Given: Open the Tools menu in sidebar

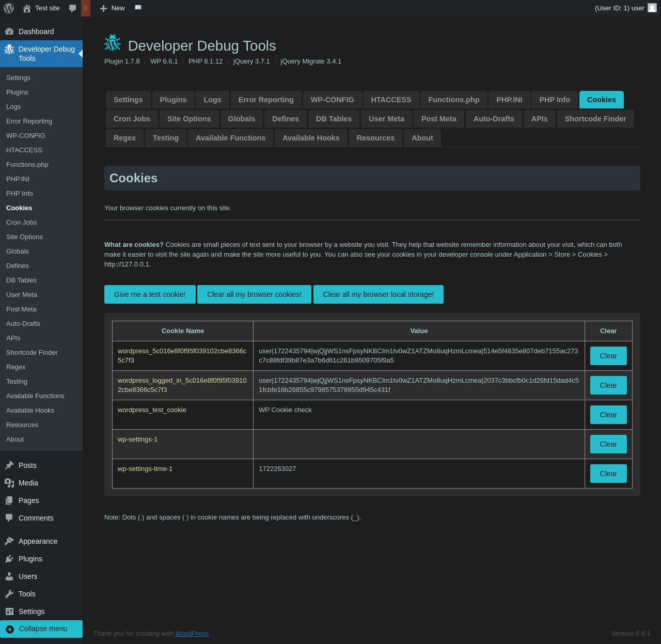Looking at the screenshot, I should [x=27, y=594].
